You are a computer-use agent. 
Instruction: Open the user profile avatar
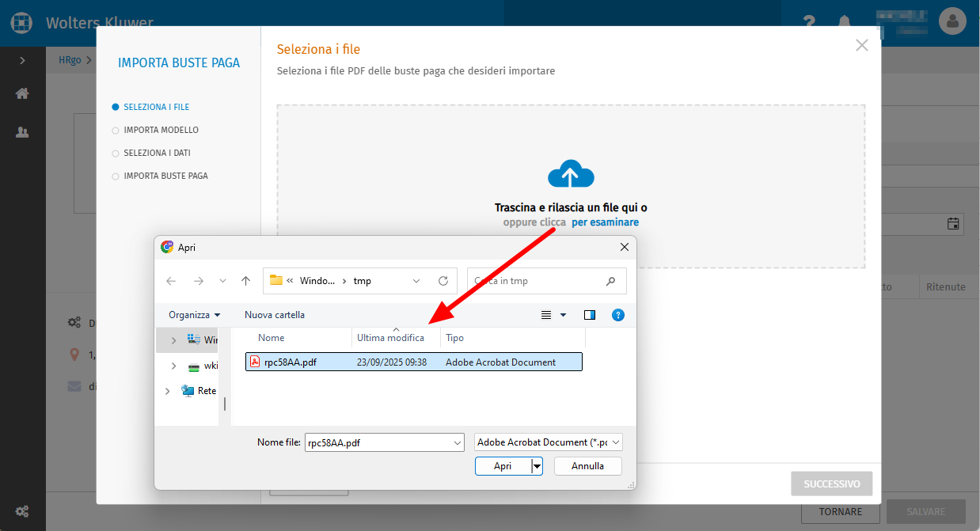click(x=952, y=21)
